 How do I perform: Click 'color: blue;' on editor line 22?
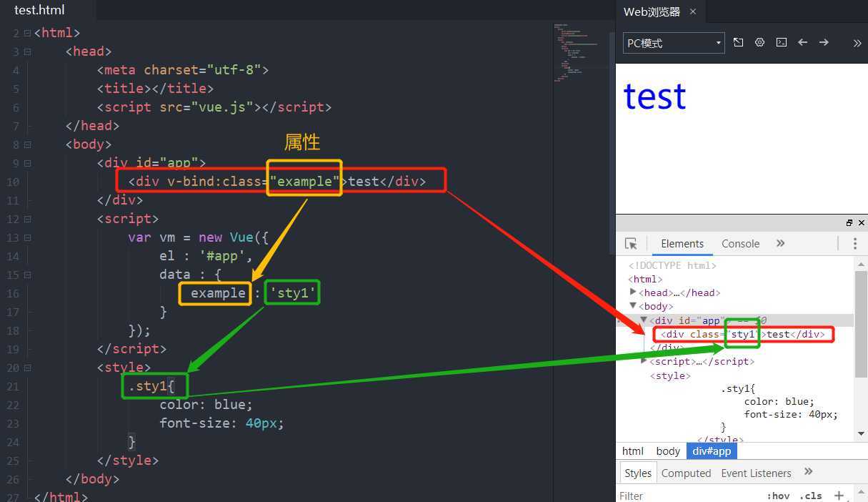206,405
